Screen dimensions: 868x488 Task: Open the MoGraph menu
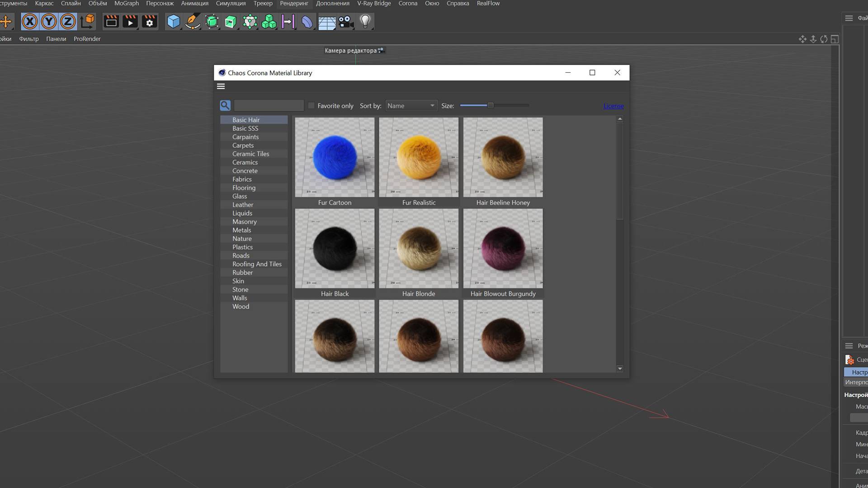click(x=127, y=4)
